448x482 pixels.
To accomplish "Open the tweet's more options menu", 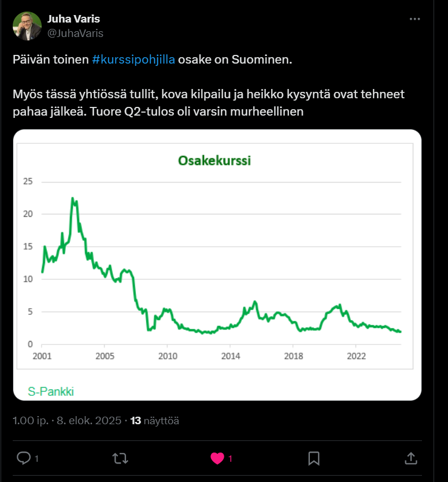I will pos(414,19).
